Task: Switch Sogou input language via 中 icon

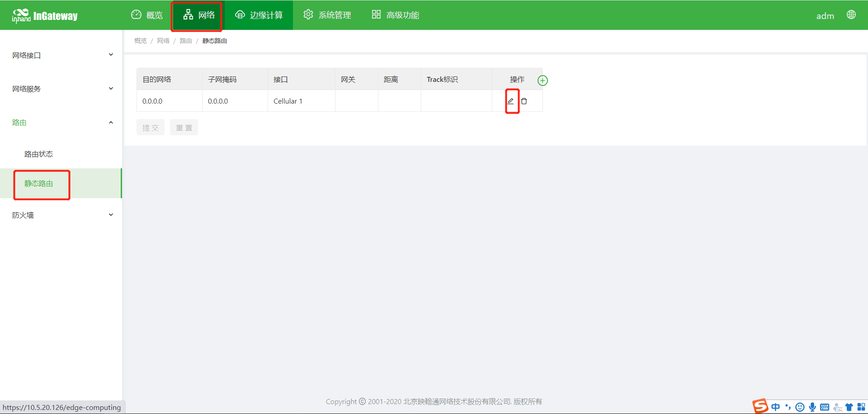Action: (x=775, y=407)
